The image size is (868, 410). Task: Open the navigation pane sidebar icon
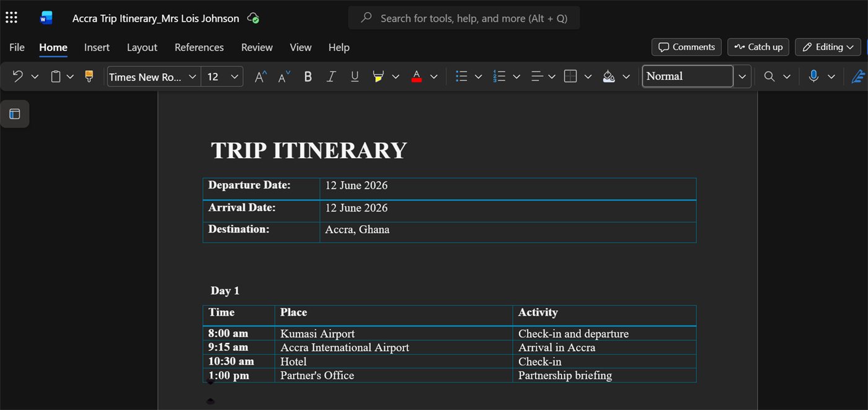pos(15,114)
